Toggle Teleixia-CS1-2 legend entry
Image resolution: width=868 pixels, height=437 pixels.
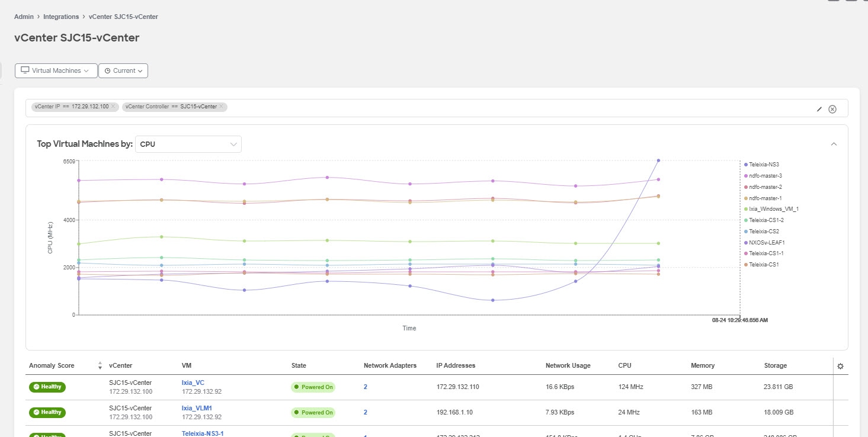[764, 220]
